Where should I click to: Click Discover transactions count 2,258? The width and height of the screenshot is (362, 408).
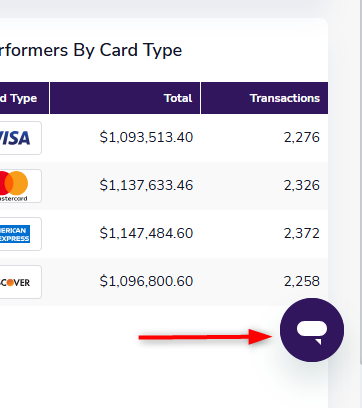302,281
